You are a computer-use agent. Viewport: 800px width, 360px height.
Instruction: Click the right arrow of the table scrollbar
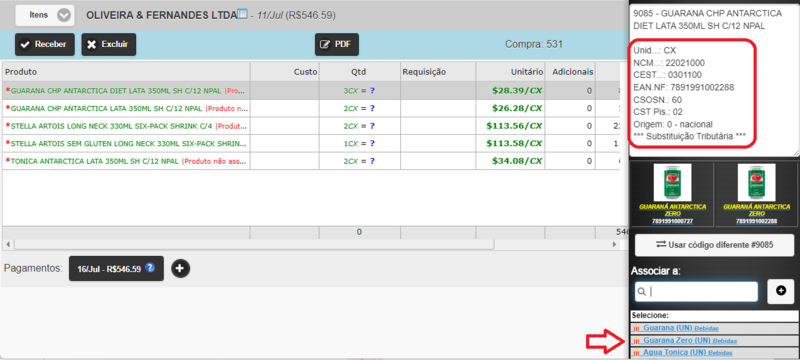click(x=614, y=244)
